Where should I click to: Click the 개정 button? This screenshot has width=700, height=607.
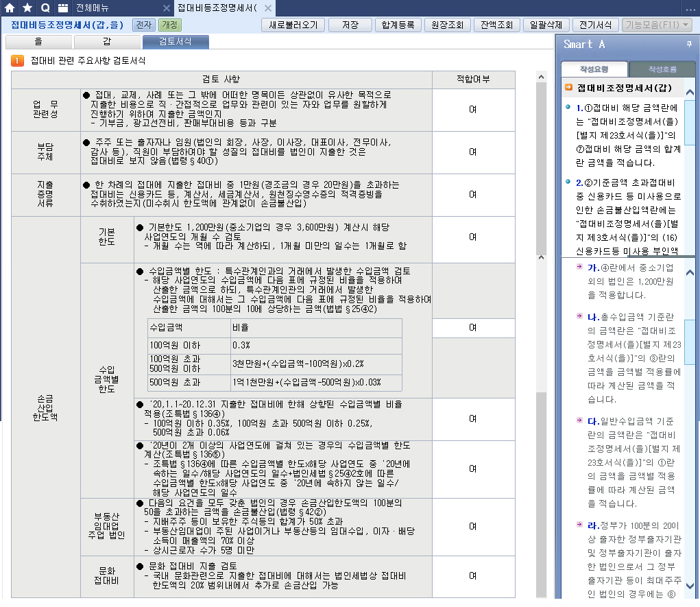[169, 25]
